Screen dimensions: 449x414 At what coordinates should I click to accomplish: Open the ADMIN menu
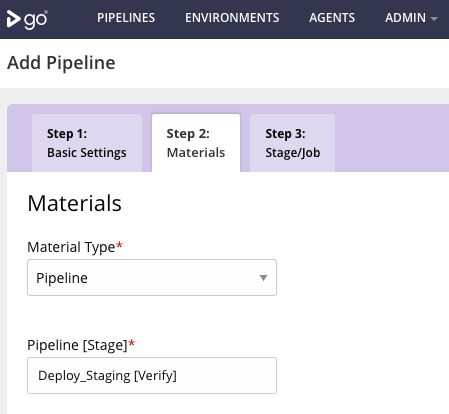tap(411, 18)
